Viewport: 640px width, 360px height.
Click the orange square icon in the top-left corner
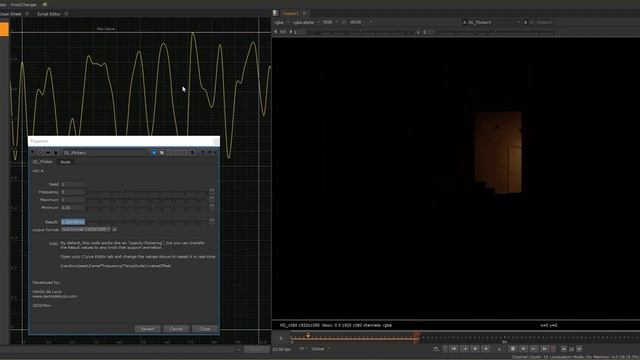pos(4,29)
